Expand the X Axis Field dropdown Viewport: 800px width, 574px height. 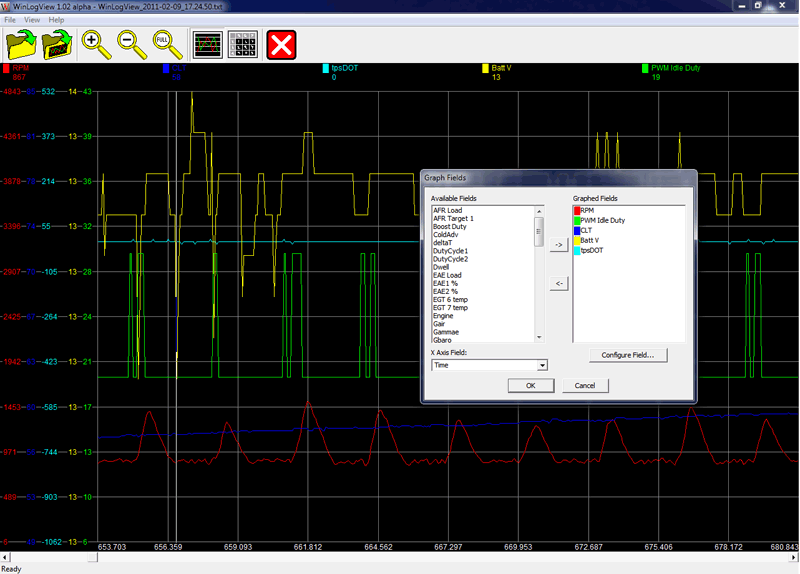[542, 365]
